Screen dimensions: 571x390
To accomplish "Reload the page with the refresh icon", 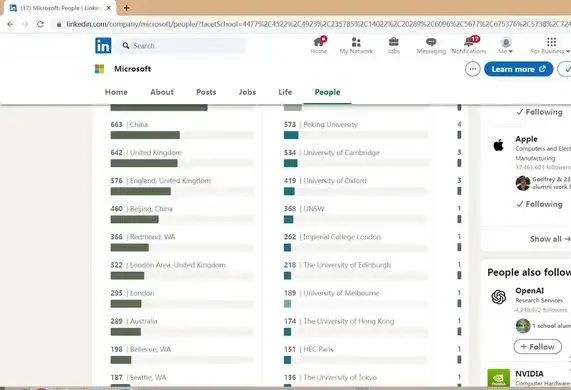I will click(x=40, y=24).
